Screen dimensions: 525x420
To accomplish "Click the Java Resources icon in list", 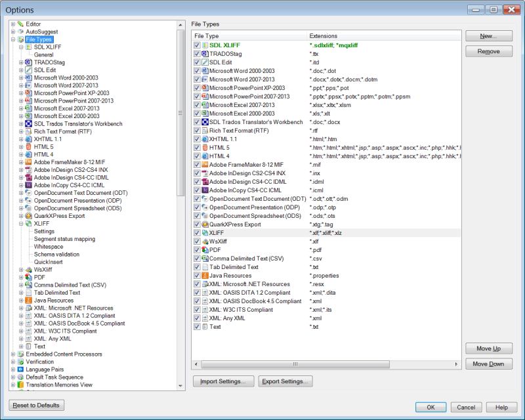I will (x=205, y=276).
